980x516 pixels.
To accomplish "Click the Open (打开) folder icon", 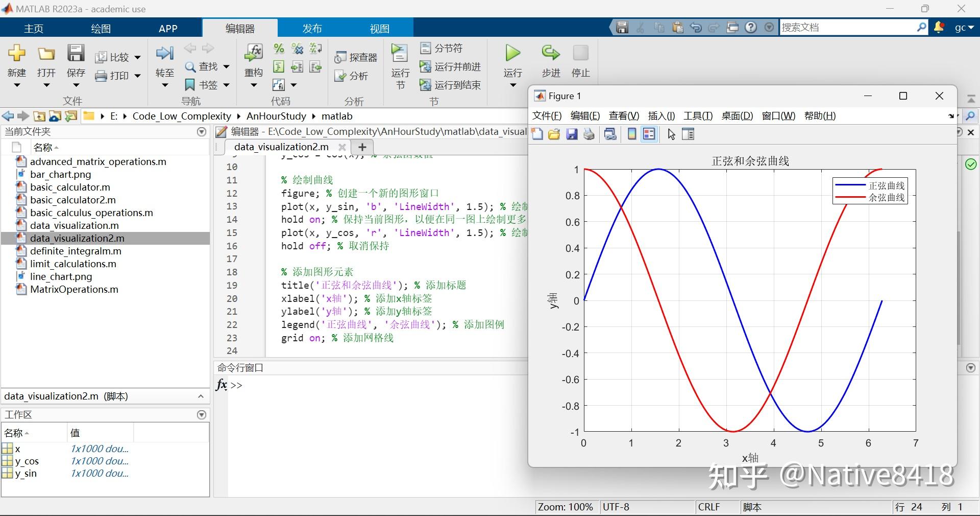I will [46, 53].
